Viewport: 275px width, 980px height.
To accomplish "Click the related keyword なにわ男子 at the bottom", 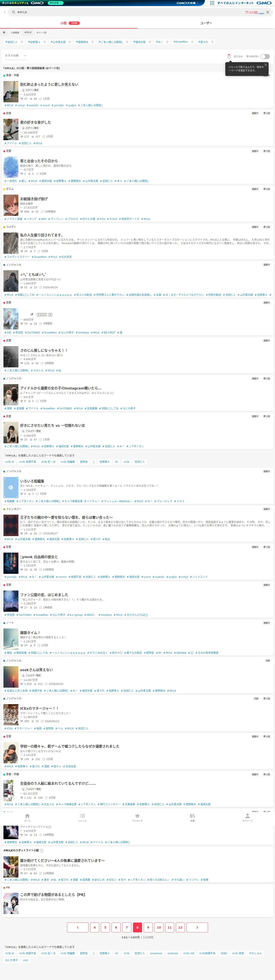I will click(x=11, y=960).
